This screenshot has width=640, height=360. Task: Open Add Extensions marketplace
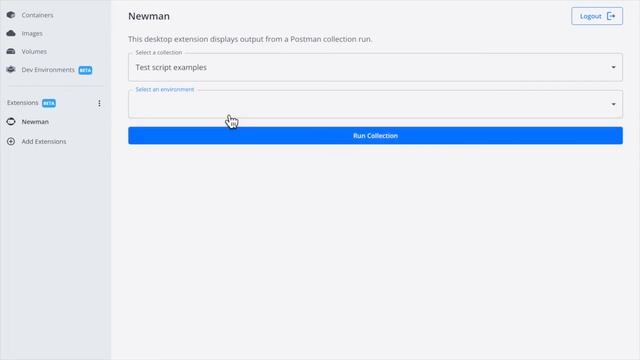pos(44,142)
